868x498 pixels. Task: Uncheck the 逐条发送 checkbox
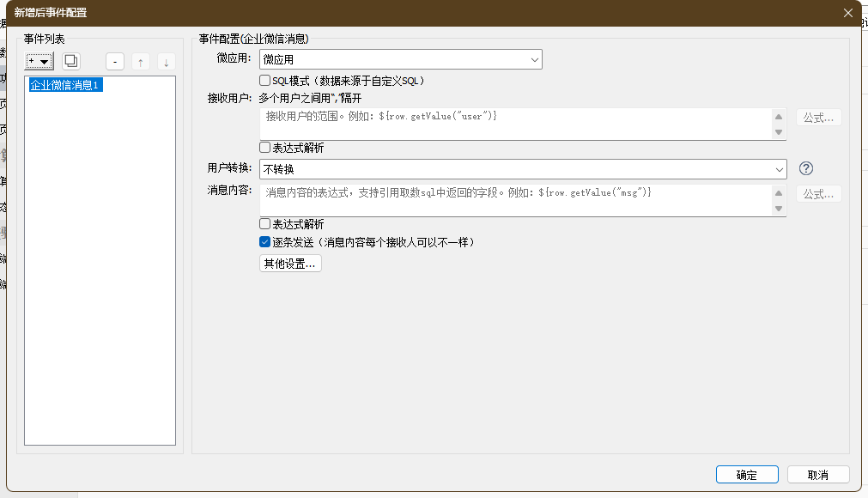pos(265,242)
